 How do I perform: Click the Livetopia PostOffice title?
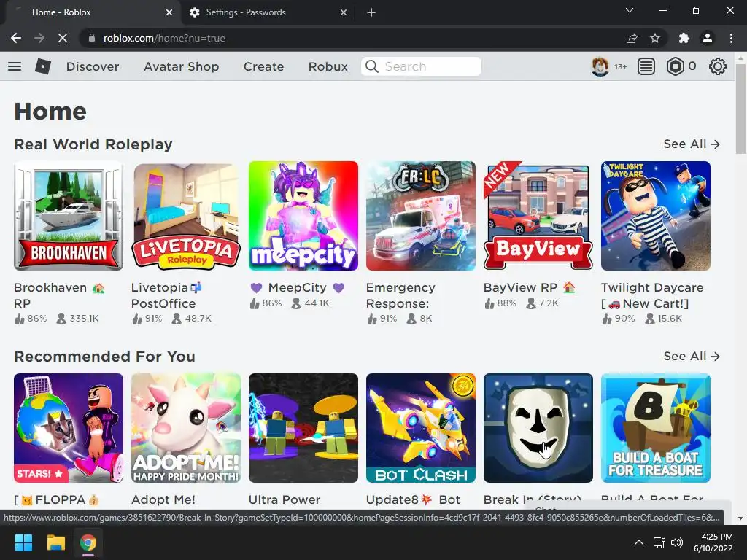pos(166,295)
